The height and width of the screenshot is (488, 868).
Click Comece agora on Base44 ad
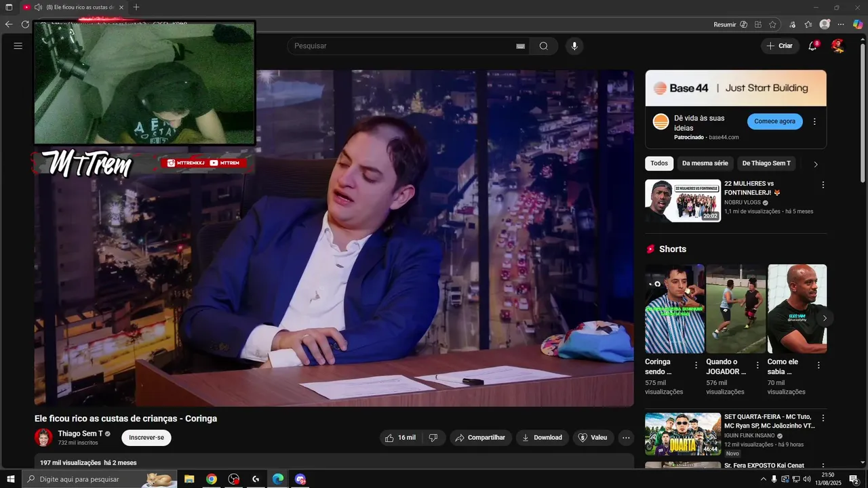(x=775, y=121)
